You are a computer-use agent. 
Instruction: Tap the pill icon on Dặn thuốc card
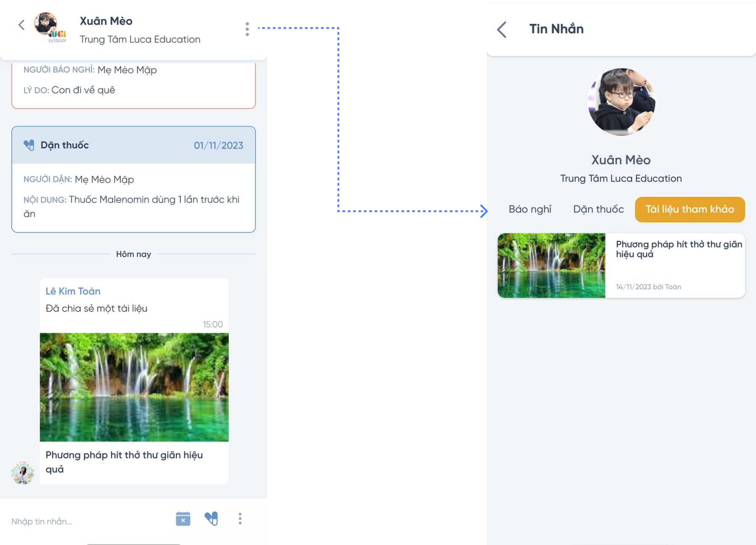[x=29, y=145]
